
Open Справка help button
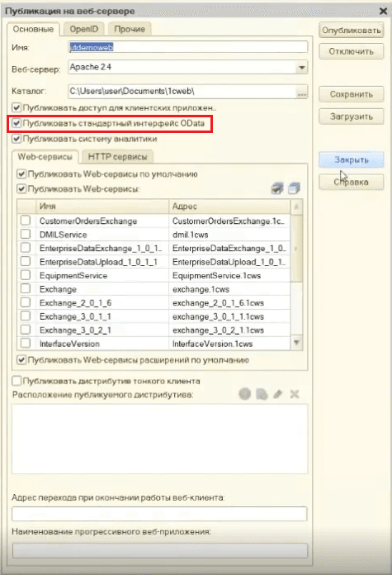tap(352, 182)
